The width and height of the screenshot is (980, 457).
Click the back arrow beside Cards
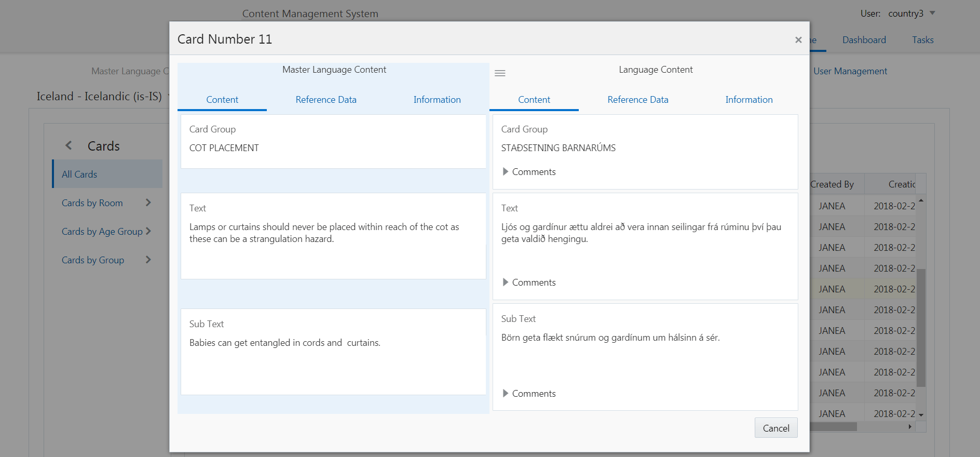[69, 146]
